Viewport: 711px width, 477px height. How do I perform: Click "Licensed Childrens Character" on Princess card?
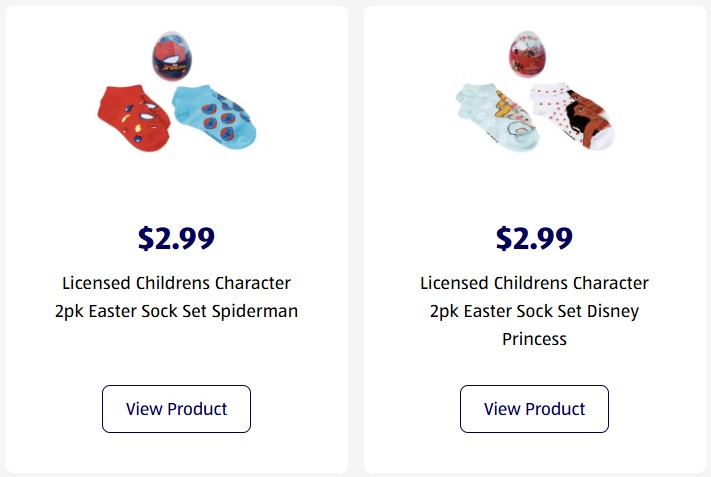[534, 283]
